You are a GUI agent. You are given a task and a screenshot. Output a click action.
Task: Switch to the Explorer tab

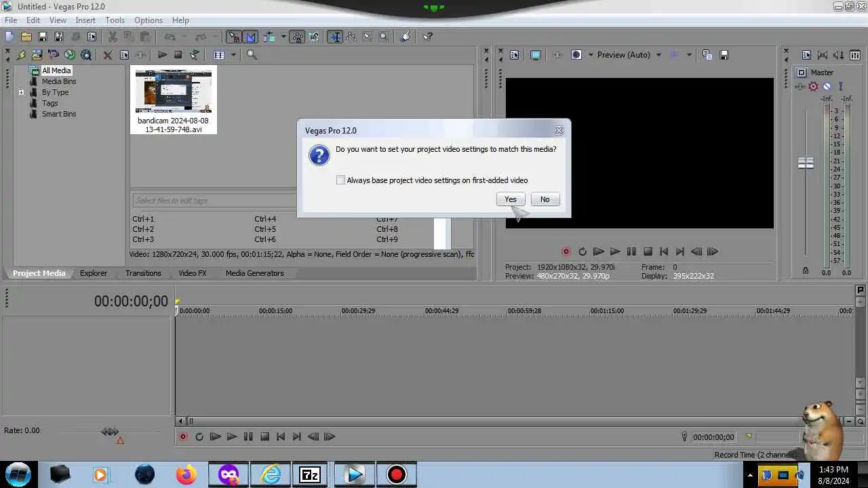pos(94,273)
